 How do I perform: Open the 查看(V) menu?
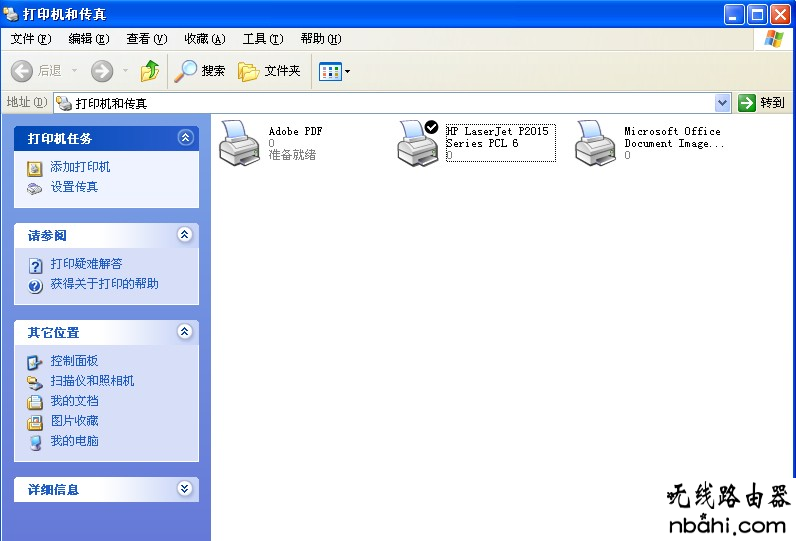147,39
